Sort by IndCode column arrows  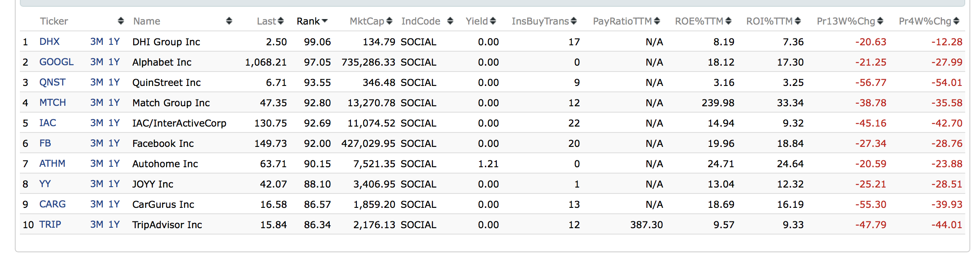450,21
